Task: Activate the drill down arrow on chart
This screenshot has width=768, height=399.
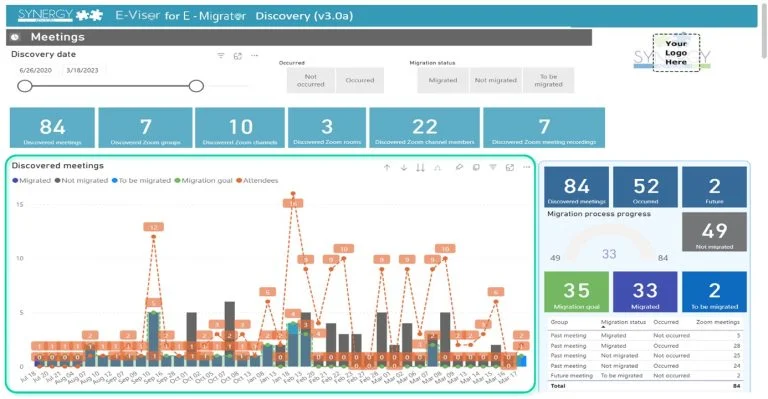Action: 404,167
